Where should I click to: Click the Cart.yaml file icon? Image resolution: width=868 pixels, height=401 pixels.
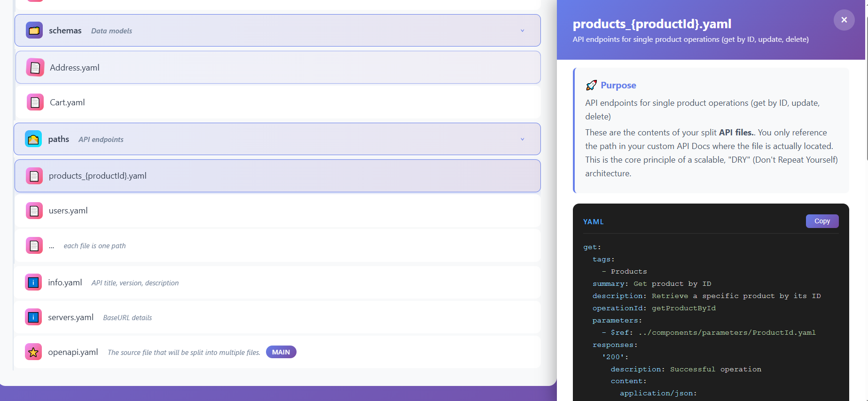point(35,102)
